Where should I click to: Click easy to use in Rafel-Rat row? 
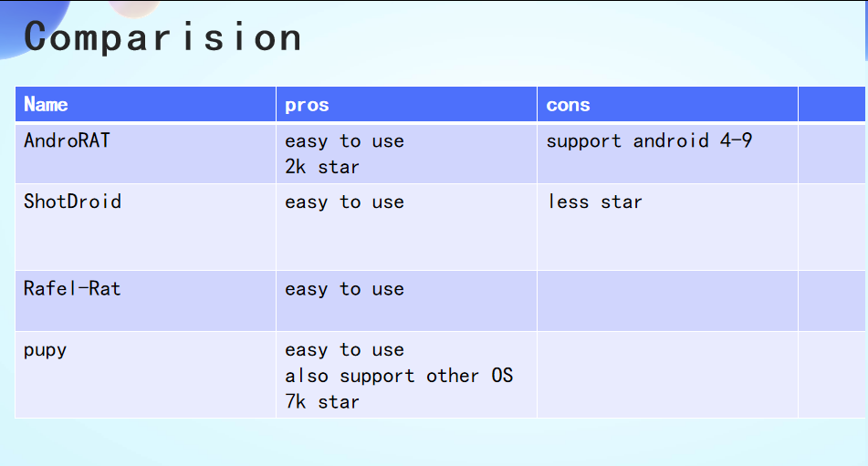344,289
